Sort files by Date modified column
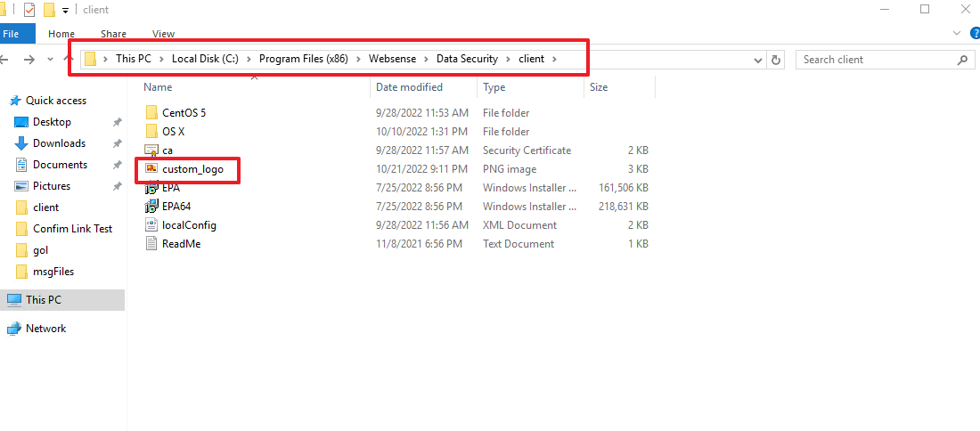 pos(409,87)
